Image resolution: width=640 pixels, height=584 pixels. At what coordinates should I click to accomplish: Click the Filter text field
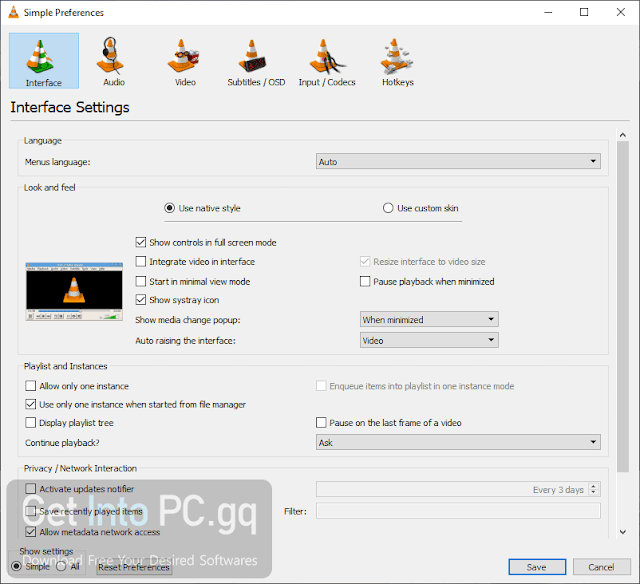[458, 511]
